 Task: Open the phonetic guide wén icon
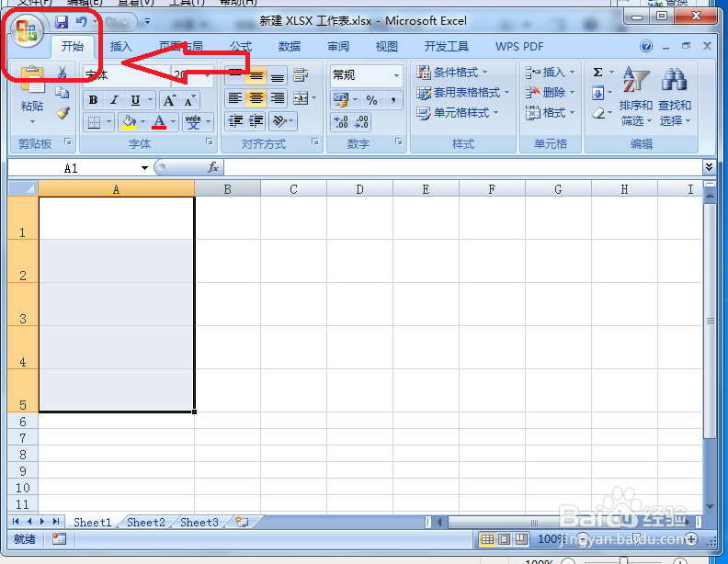point(193,122)
